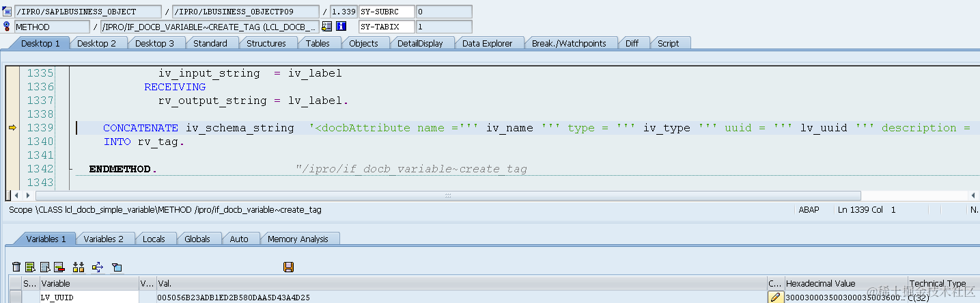Click the value 005056B23ADB1ED2B580DAA5D43A4D25
980x303 pixels.
(234, 298)
